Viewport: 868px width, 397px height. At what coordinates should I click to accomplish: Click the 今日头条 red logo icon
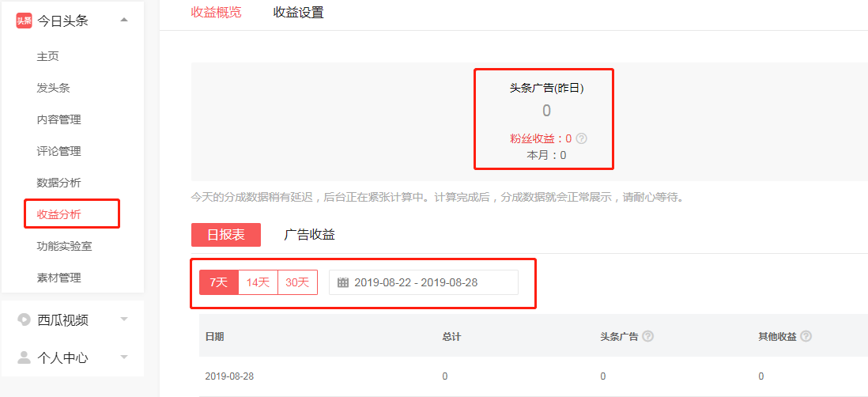(25, 21)
